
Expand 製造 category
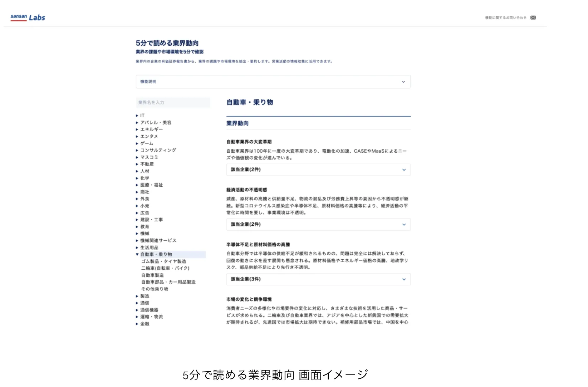(x=142, y=296)
